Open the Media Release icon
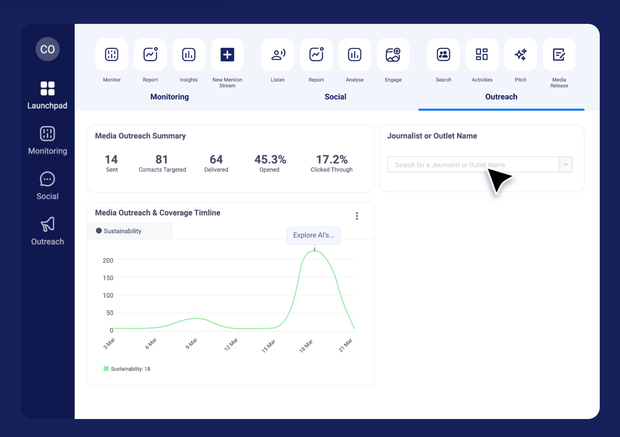Viewport: 620px width, 437px height. click(559, 55)
